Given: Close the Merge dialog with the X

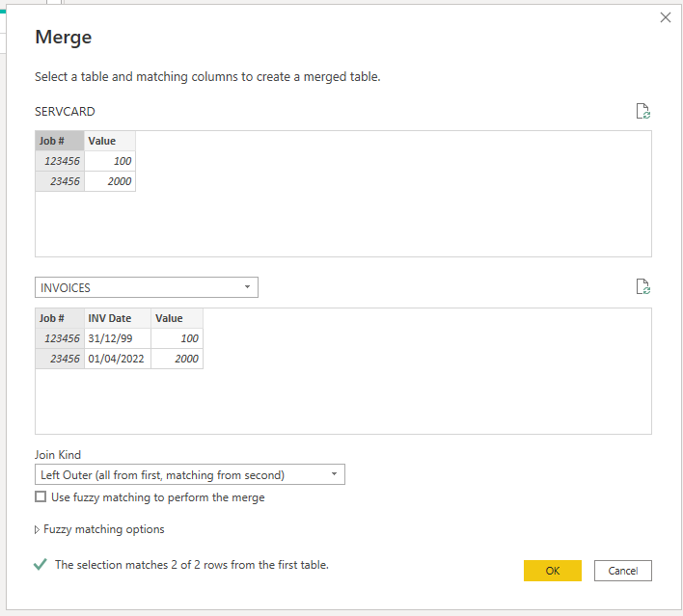Looking at the screenshot, I should pyautogui.click(x=665, y=17).
